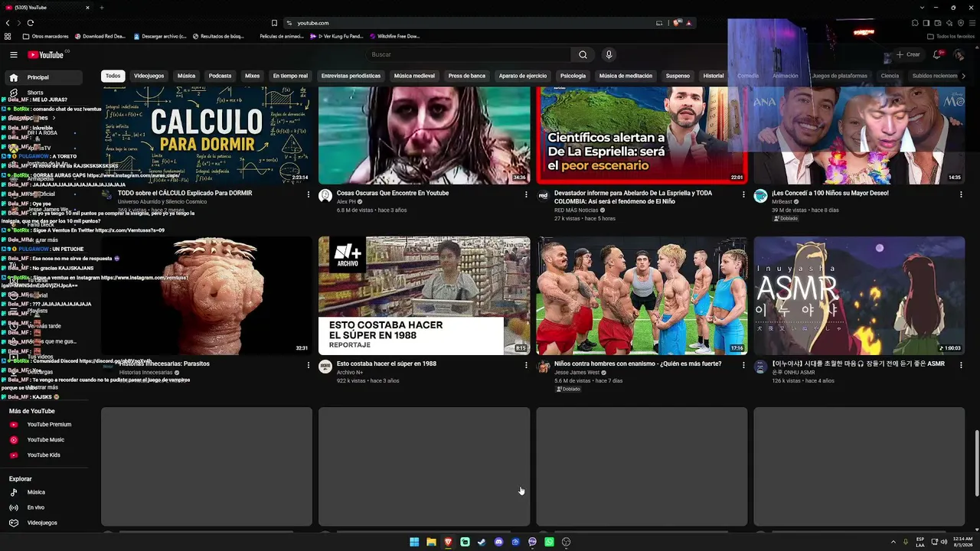Viewport: 980px width, 551px height.
Task: Click the page vertical scrollbar thumb
Action: pyautogui.click(x=976, y=463)
